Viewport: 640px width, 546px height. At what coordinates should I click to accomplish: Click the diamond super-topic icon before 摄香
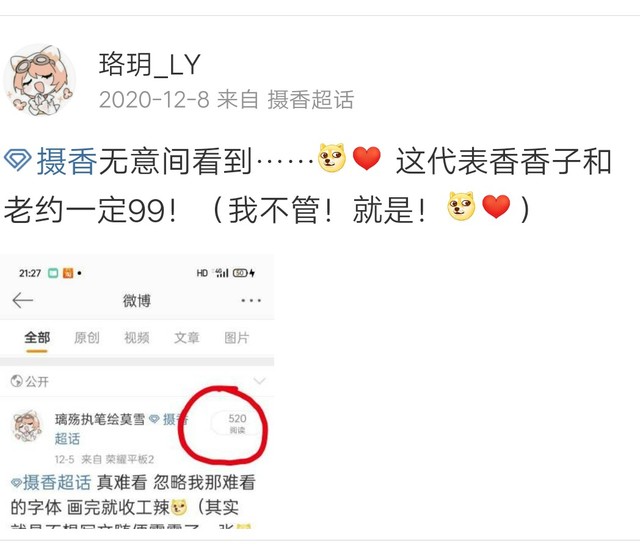point(18,160)
